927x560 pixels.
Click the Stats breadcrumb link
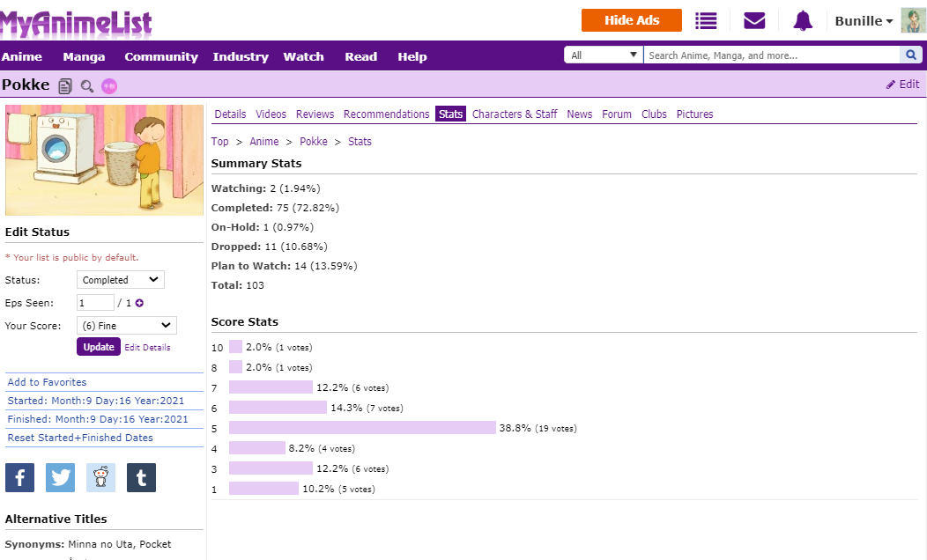click(360, 141)
